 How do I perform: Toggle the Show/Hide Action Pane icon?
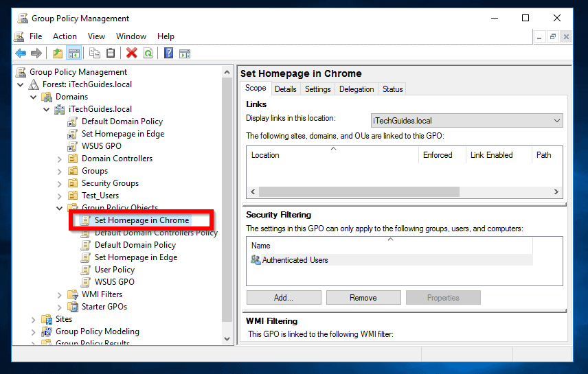[x=185, y=54]
